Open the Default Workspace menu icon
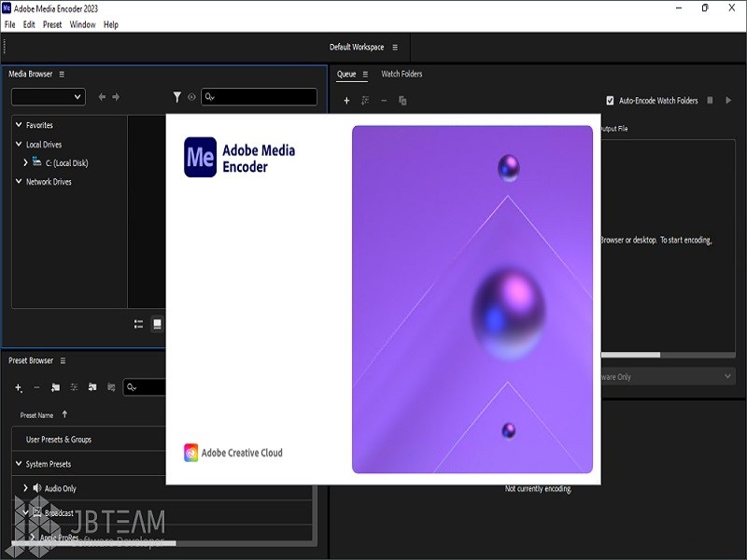 [x=395, y=48]
